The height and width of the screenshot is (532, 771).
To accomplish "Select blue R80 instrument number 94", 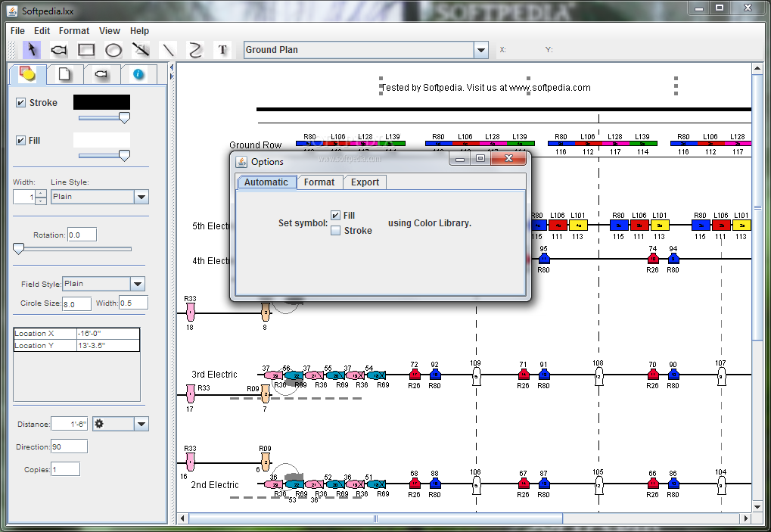I will click(x=673, y=258).
